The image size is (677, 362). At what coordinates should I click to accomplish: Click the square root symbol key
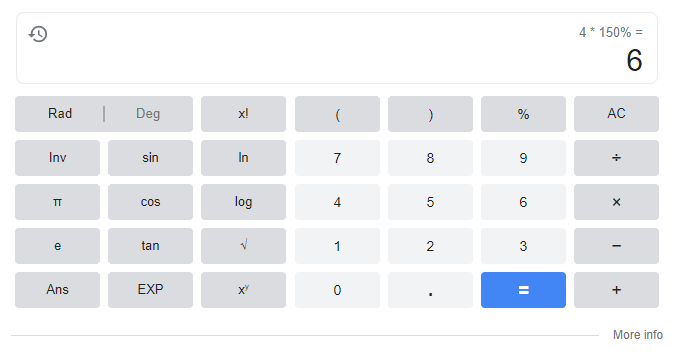click(x=244, y=246)
